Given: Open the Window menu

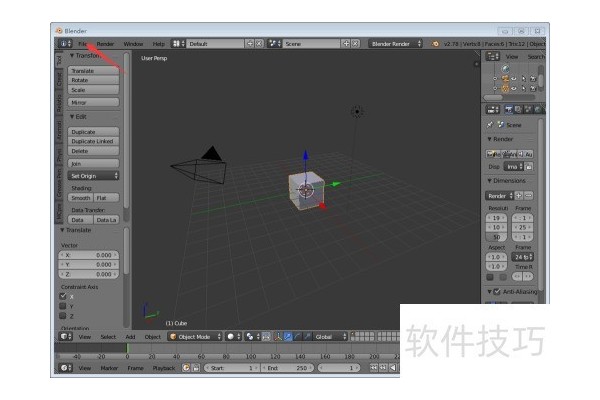Looking at the screenshot, I should point(133,44).
